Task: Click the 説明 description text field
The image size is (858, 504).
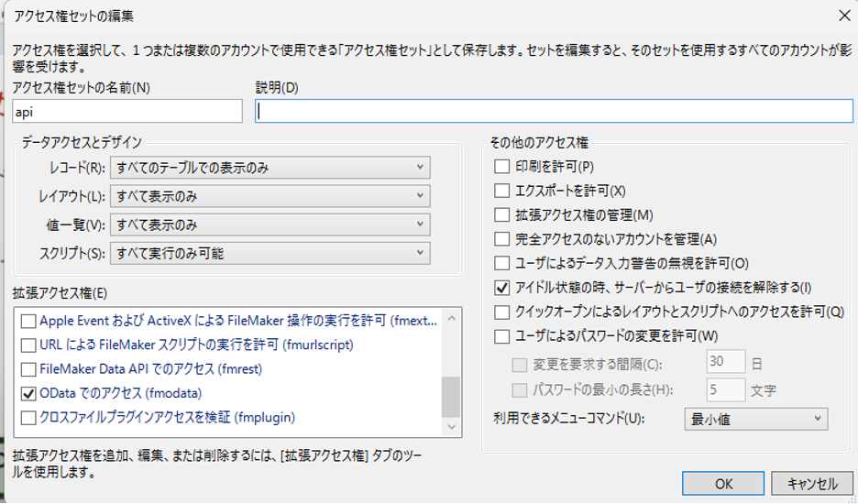Action: 554,111
